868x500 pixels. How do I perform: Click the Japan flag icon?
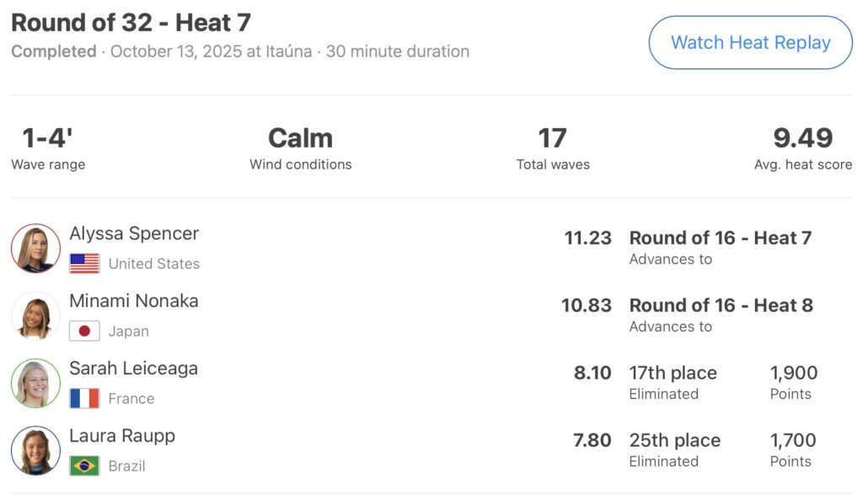[84, 331]
